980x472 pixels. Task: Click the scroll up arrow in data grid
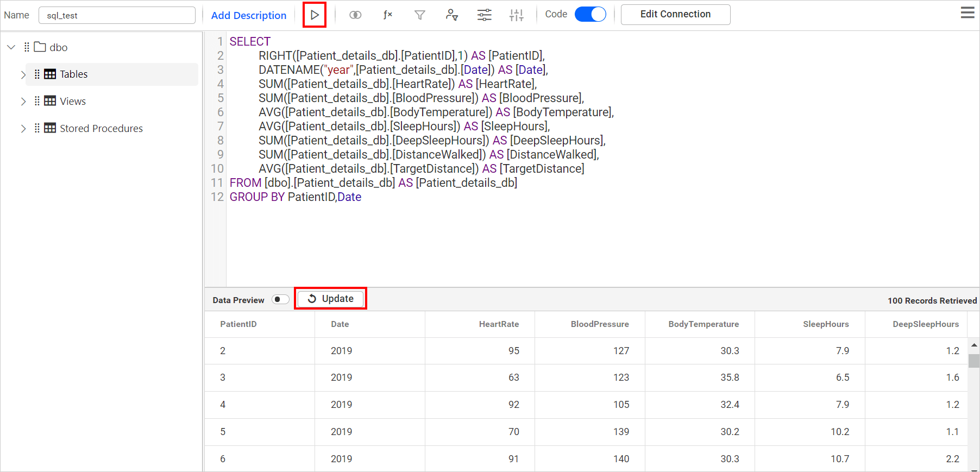[973, 345]
